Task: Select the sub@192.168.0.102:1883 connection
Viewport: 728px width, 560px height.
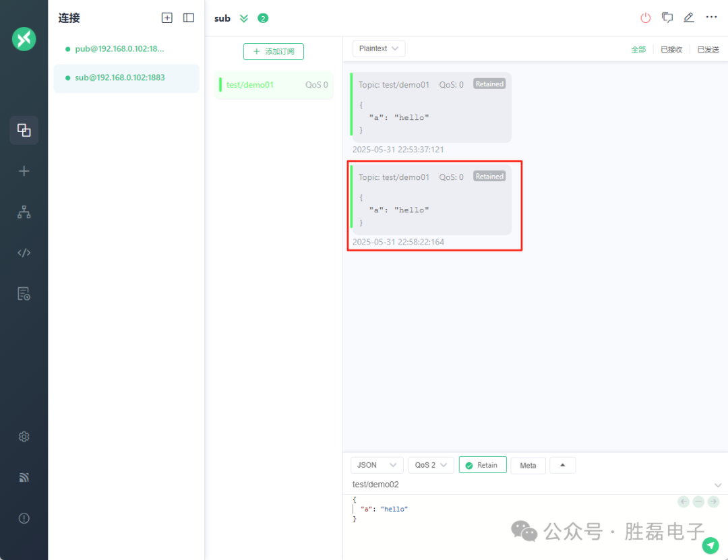Action: click(x=126, y=78)
